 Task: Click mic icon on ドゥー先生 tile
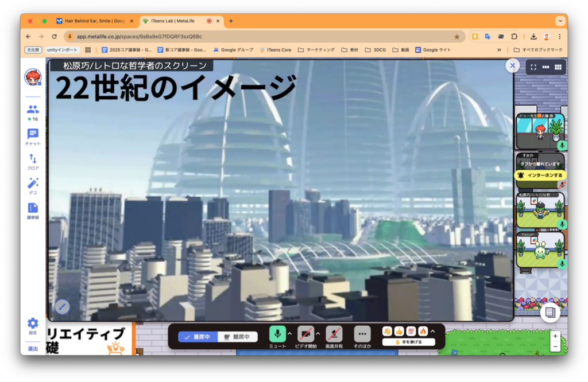pos(562,145)
